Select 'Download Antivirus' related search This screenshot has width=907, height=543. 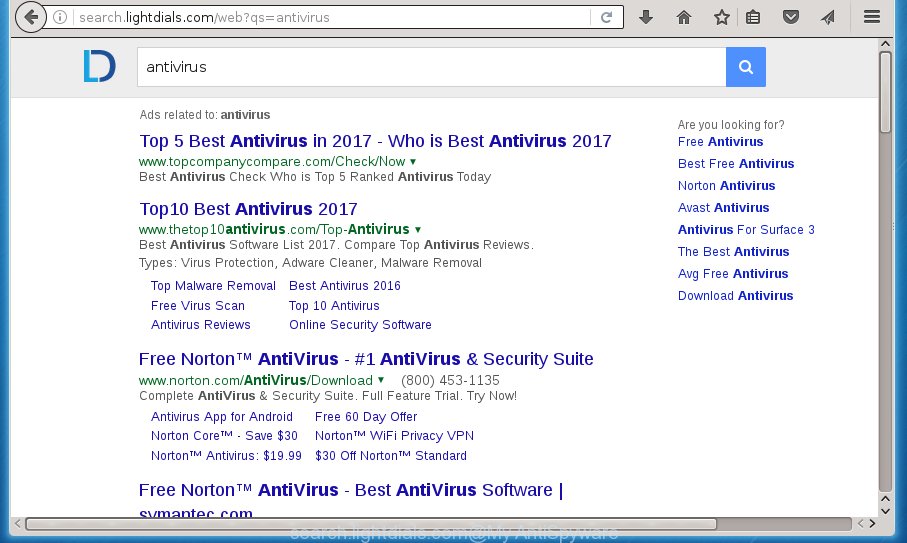[x=735, y=295]
